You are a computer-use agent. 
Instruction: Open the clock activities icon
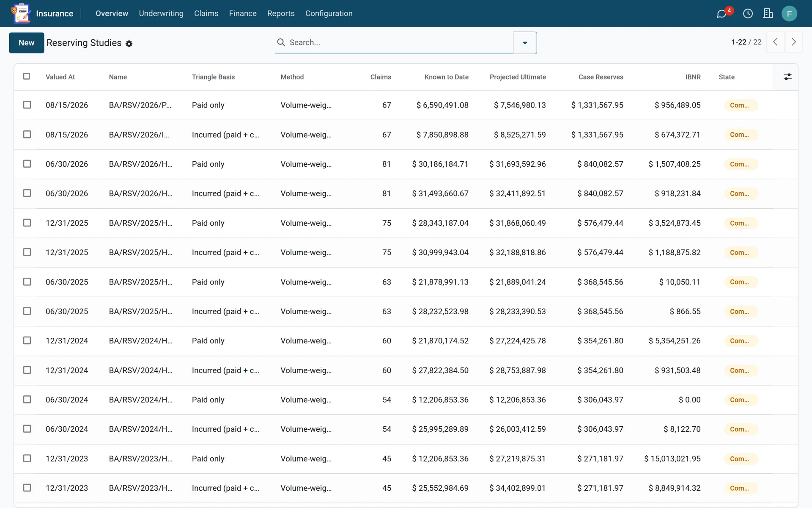(748, 14)
